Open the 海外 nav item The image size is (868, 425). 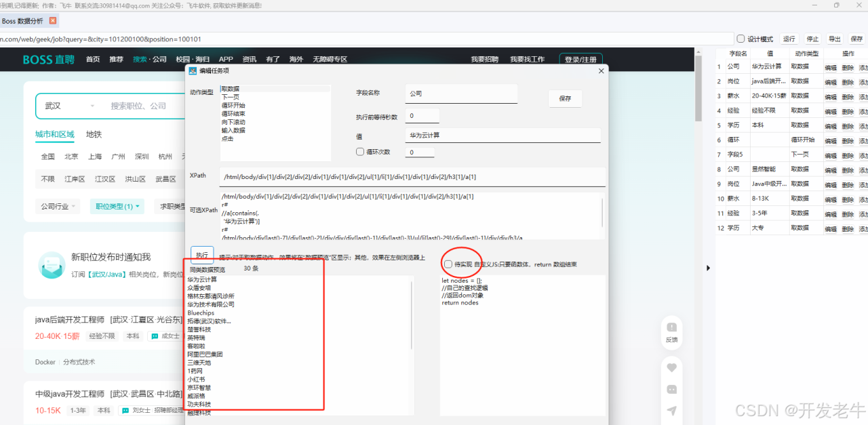(296, 60)
